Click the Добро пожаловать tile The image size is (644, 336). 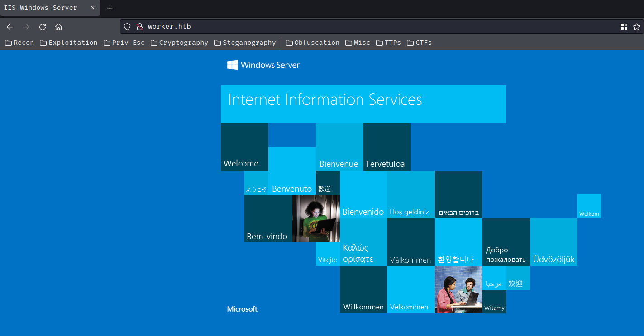(x=506, y=242)
